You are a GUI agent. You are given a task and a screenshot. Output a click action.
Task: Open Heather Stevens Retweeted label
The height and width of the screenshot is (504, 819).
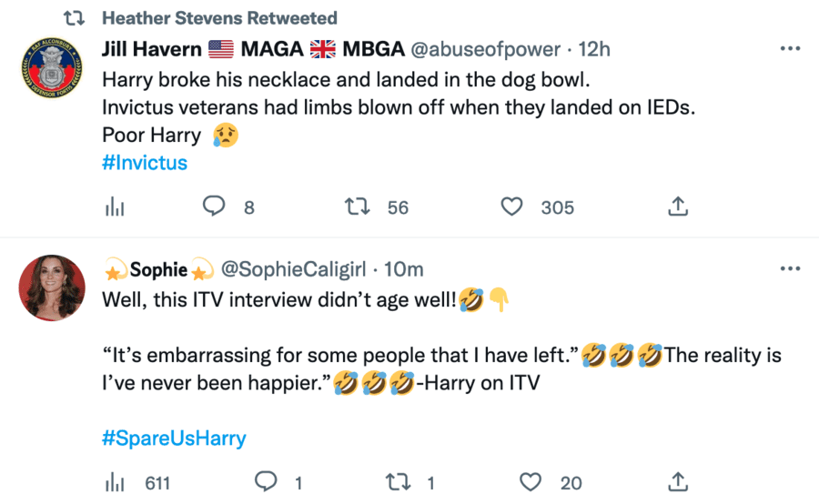coord(219,18)
